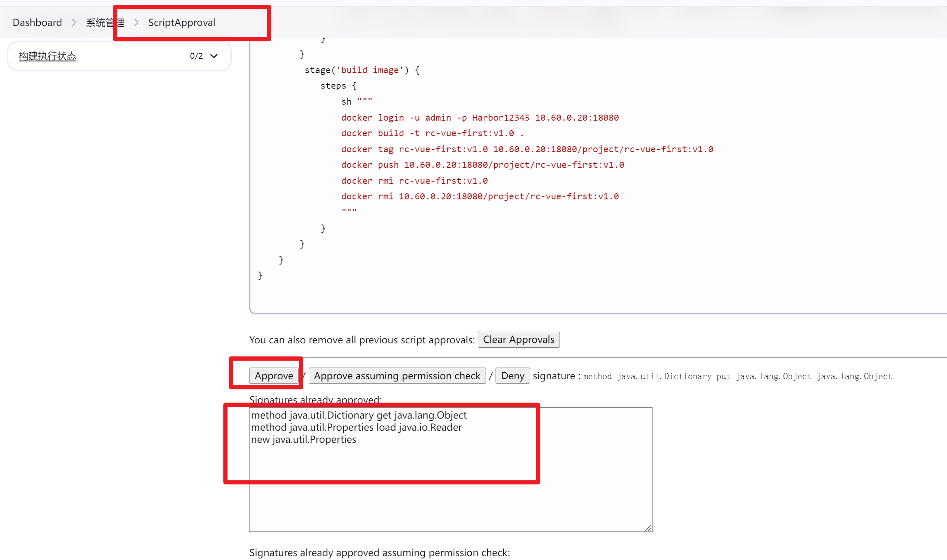
Task: Deny the pending signature
Action: point(512,376)
